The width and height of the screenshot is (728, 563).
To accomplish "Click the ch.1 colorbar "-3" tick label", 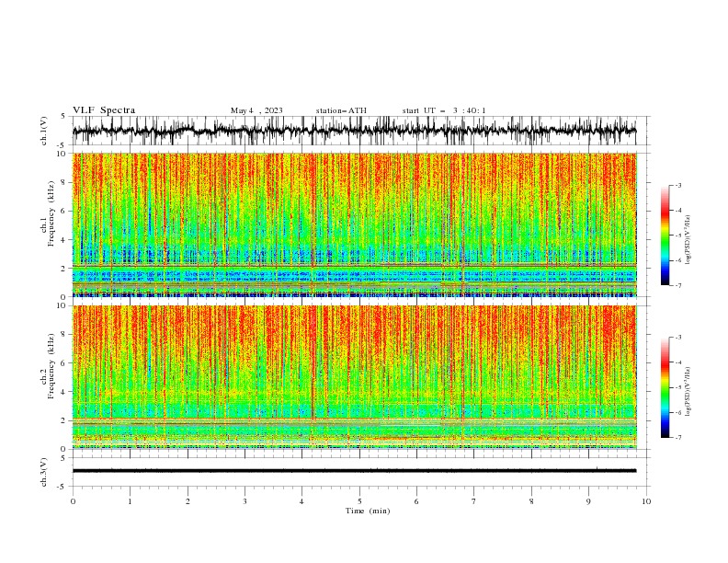I will (678, 185).
